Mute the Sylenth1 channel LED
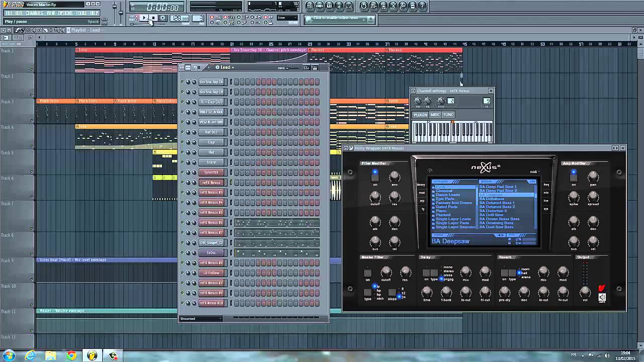This screenshot has width=644, height=362. 183,172
